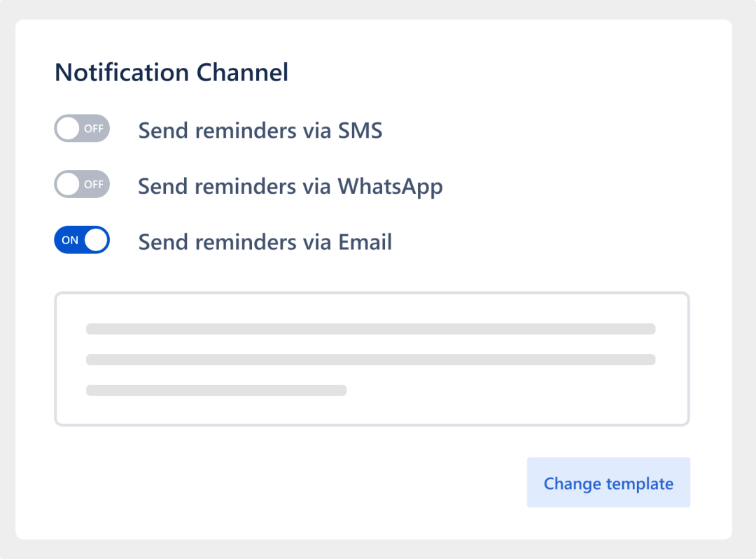756x559 pixels.
Task: Disable the Email reminders toggle
Action: [82, 240]
